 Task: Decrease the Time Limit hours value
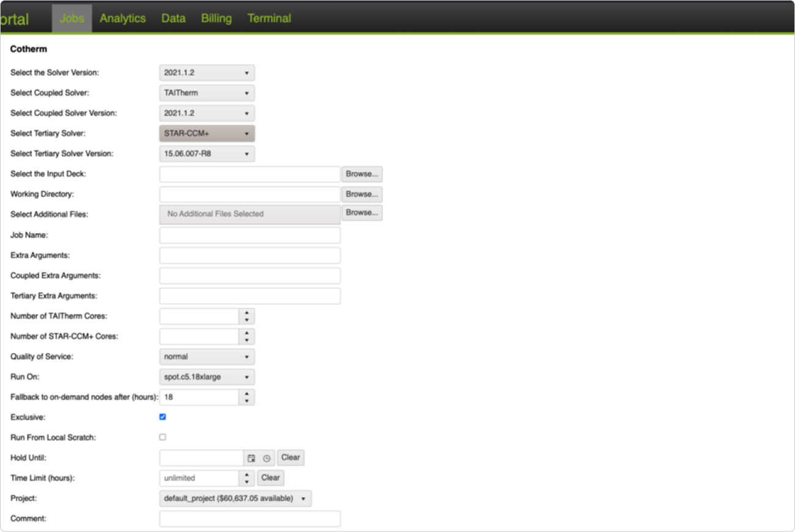pos(247,482)
